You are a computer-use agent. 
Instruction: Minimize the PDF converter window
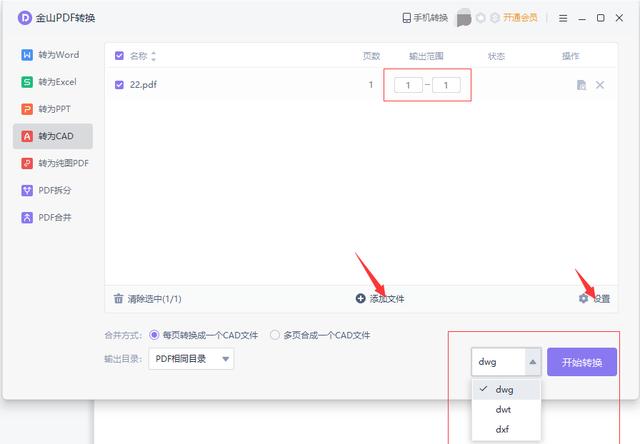582,18
